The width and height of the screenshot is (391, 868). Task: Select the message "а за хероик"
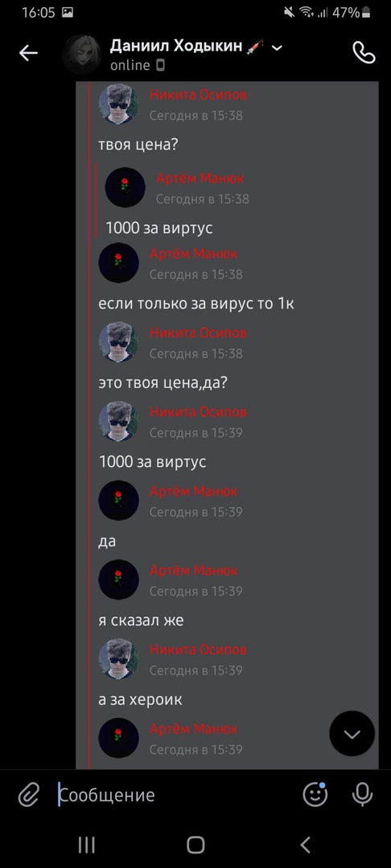[140, 700]
